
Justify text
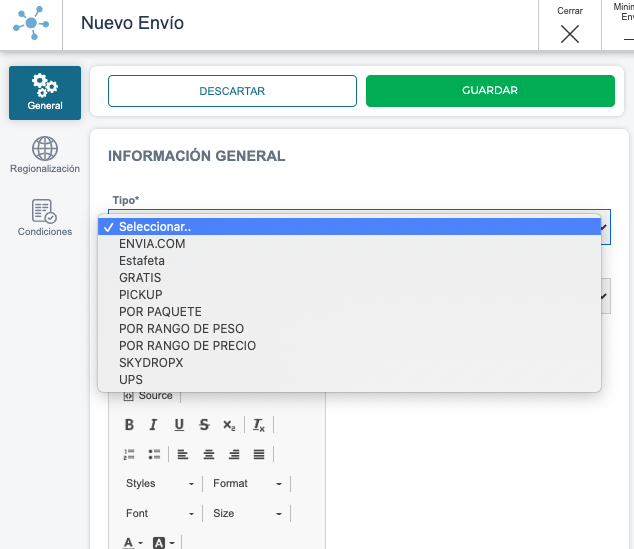point(259,454)
